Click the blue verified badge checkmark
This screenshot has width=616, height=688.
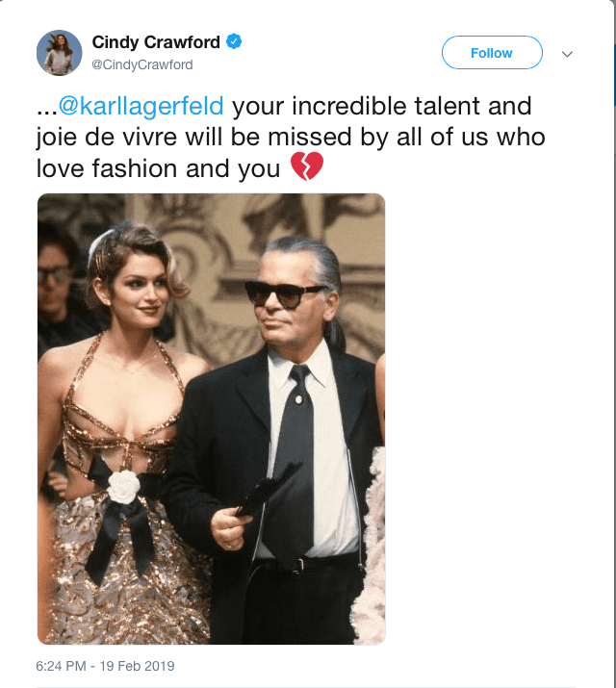(x=234, y=41)
